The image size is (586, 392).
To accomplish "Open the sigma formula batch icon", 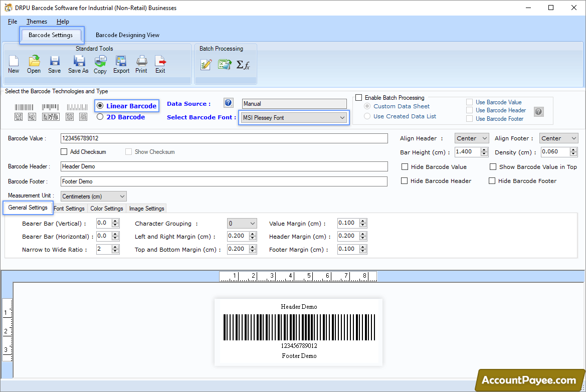I will (243, 65).
